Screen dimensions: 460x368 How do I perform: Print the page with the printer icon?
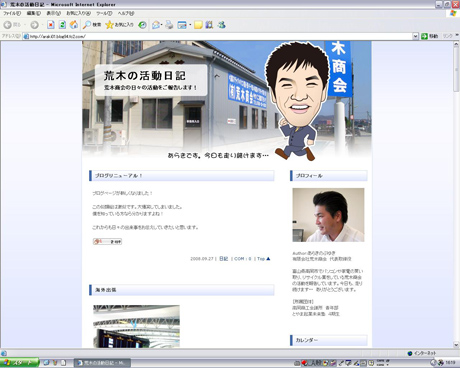169,25
